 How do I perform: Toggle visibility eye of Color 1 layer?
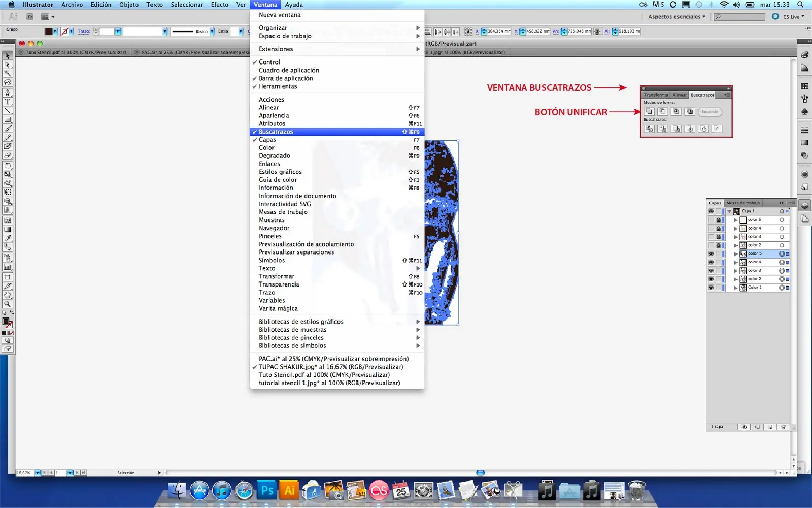[x=711, y=288]
